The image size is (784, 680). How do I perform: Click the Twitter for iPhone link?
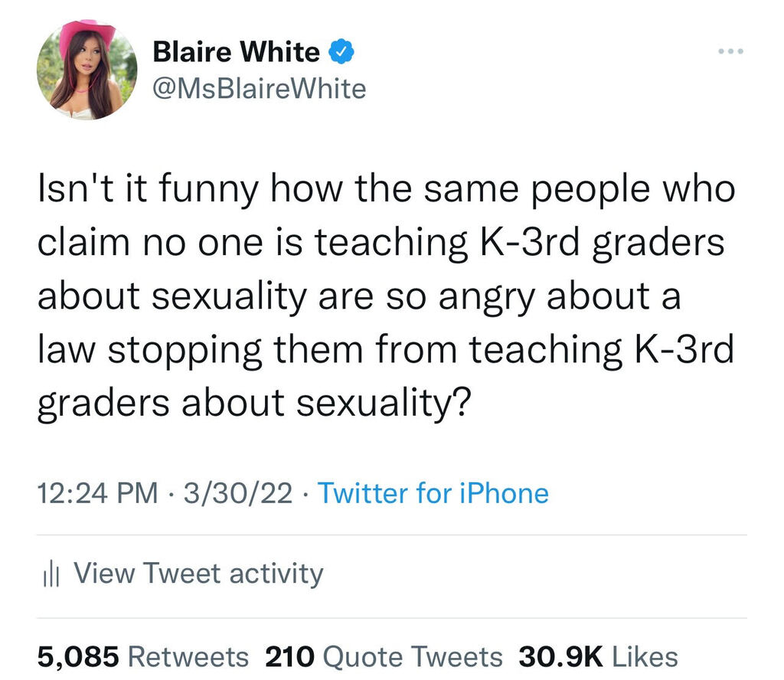433,492
